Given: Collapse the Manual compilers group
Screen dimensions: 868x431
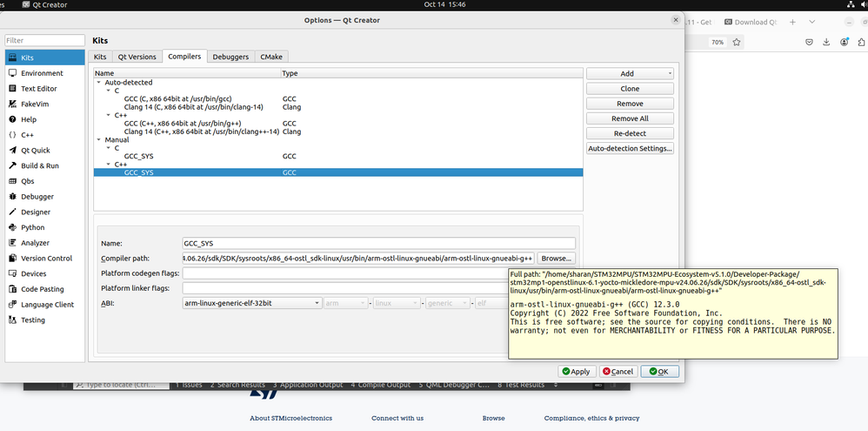Looking at the screenshot, I should pos(99,140).
